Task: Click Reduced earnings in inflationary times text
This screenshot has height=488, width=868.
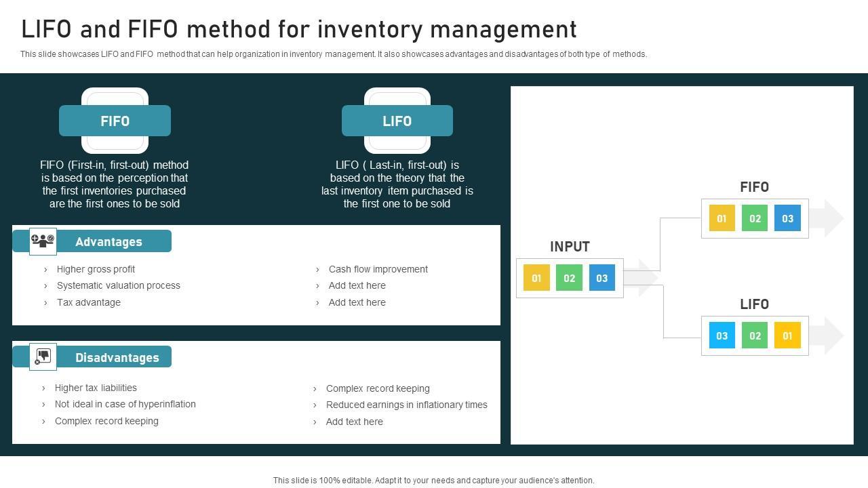Action: (406, 405)
